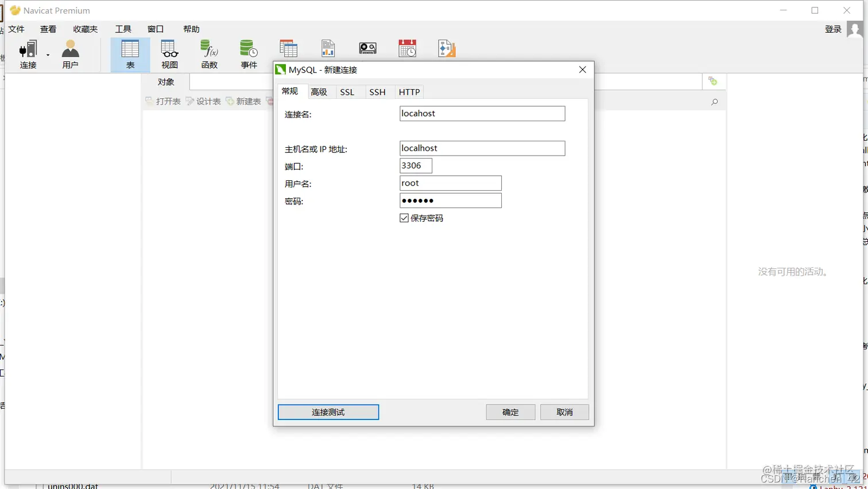
Task: Open the Model diagram toolbar icon
Action: pos(446,49)
